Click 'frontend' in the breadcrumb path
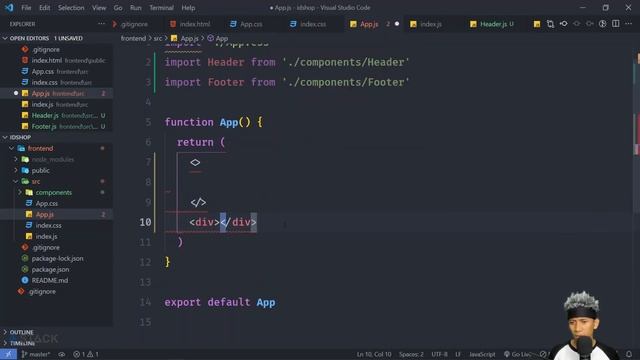The height and width of the screenshot is (360, 640). point(133,38)
